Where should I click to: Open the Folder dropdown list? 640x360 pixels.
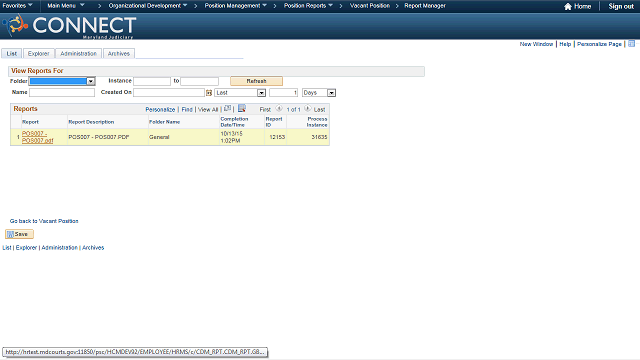point(62,81)
